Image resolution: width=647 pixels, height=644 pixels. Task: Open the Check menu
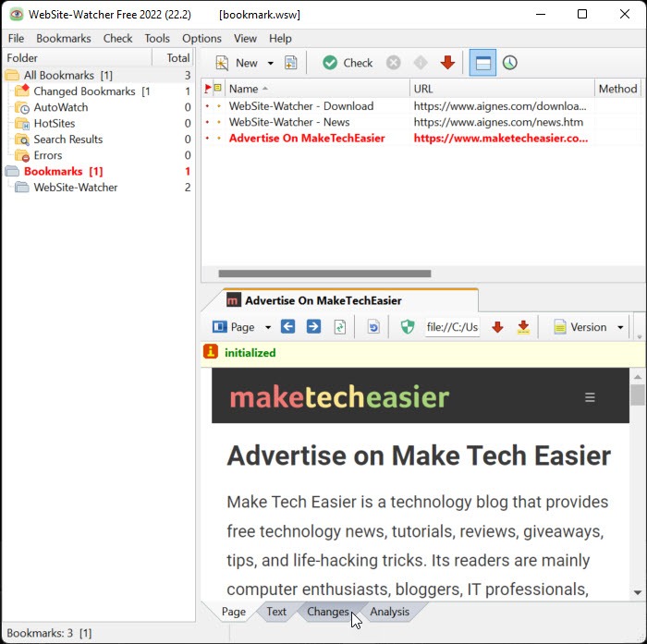tap(117, 39)
